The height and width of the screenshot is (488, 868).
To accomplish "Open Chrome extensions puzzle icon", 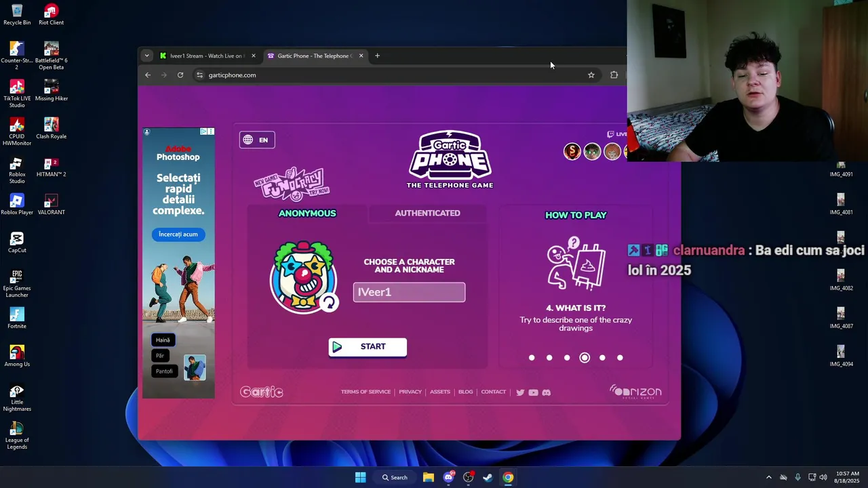I will pyautogui.click(x=614, y=75).
